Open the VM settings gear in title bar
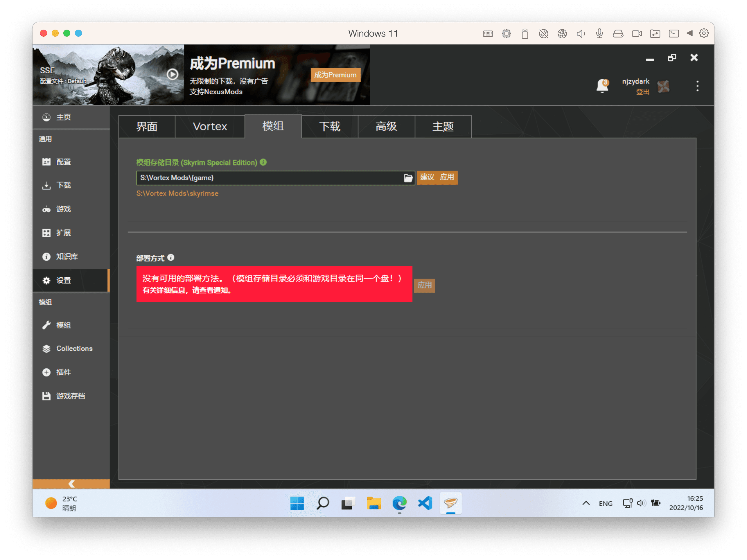The image size is (747, 560). 704,33
